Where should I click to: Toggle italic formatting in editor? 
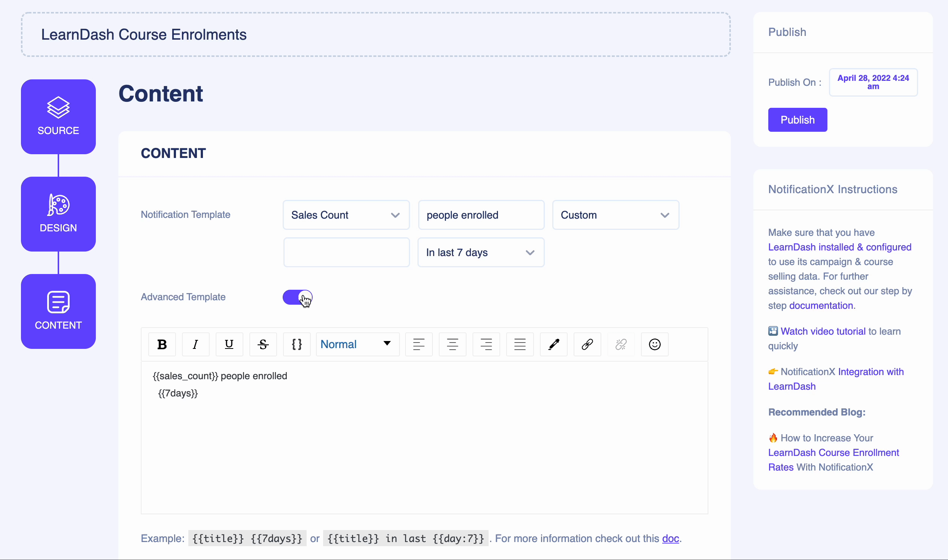click(x=195, y=344)
